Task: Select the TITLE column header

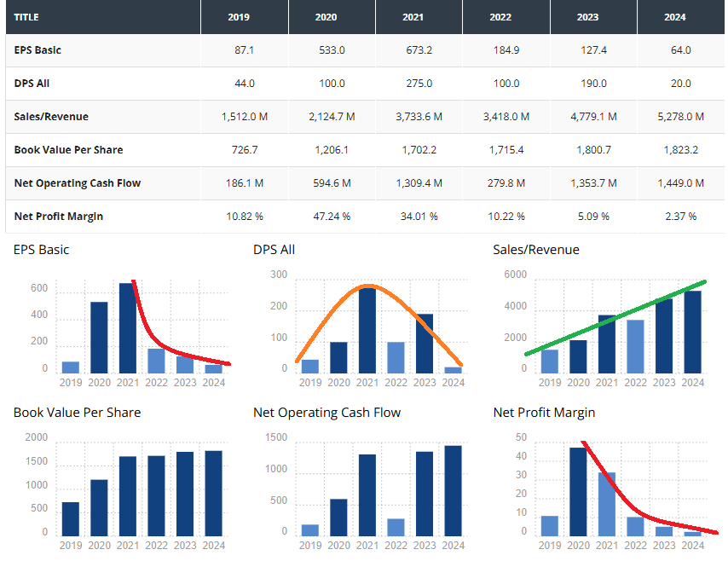Action: pyautogui.click(x=26, y=17)
